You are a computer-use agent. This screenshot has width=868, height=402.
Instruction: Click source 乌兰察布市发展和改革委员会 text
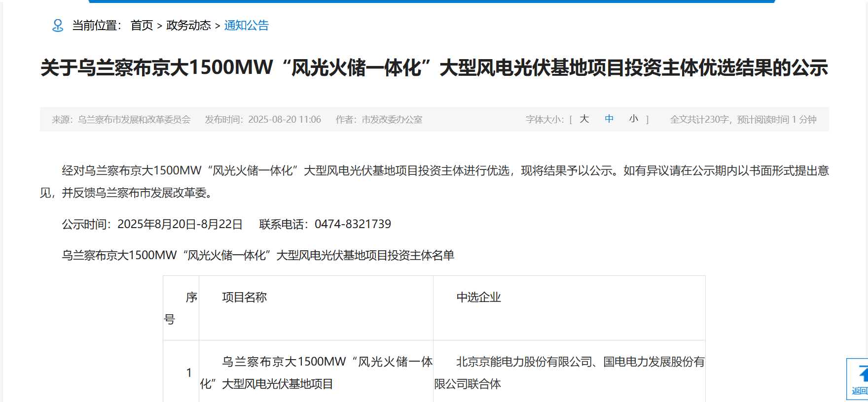click(x=134, y=120)
